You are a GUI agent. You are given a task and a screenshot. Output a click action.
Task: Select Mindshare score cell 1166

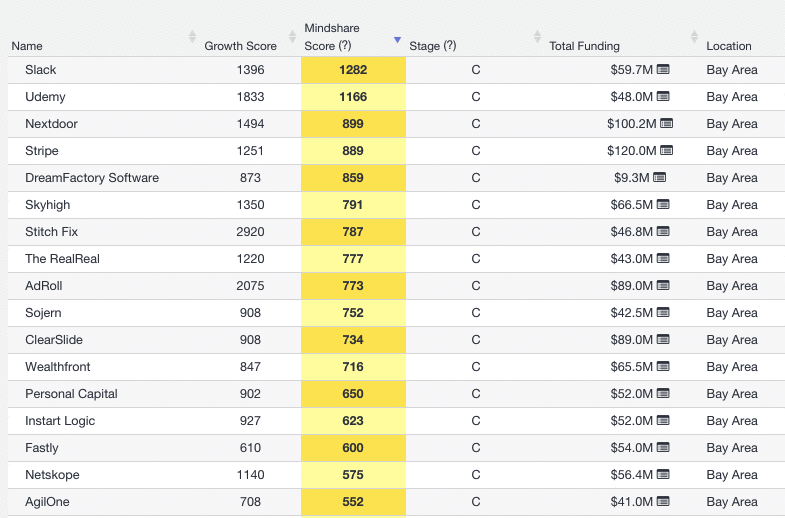353,97
